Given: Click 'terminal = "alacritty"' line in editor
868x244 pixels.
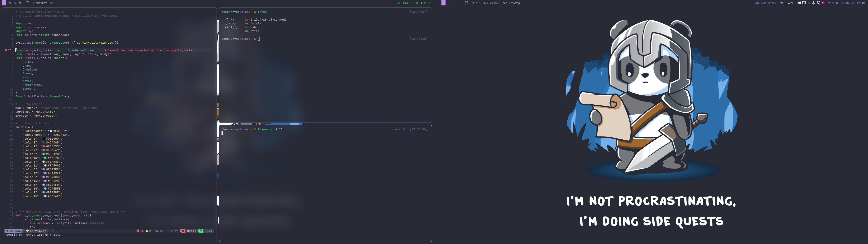Looking at the screenshot, I should (x=35, y=112).
